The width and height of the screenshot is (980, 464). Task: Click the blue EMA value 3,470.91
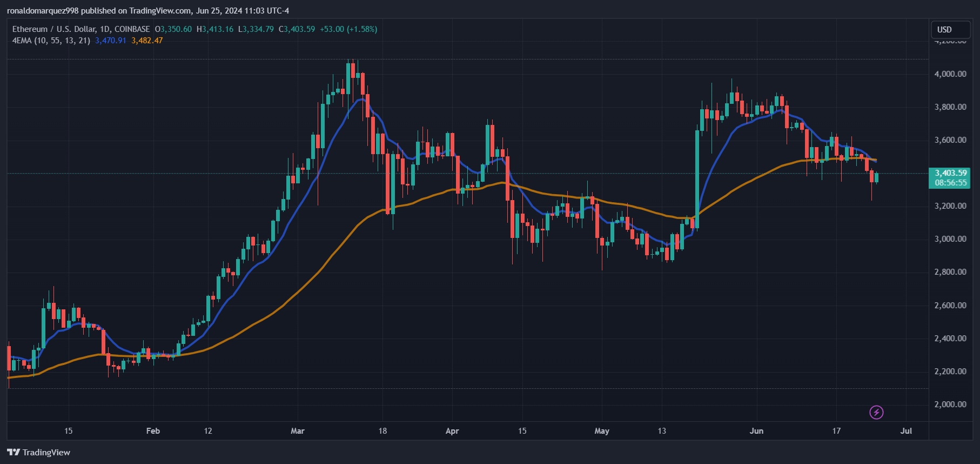pyautogui.click(x=111, y=41)
